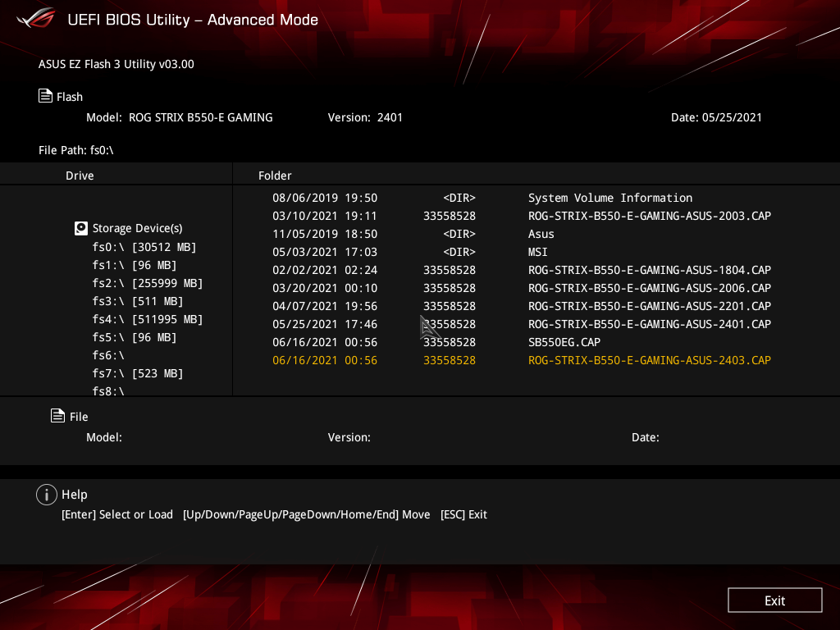The width and height of the screenshot is (840, 630).
Task: Click the Drive column header
Action: click(x=80, y=176)
